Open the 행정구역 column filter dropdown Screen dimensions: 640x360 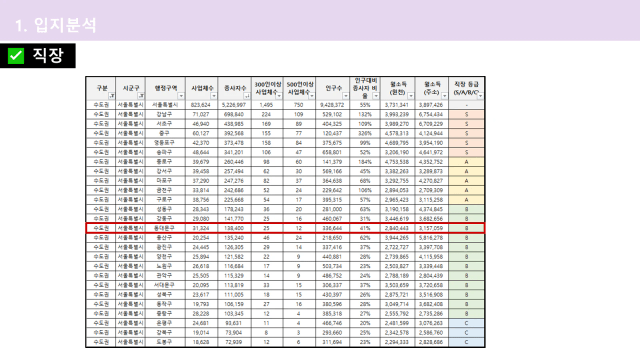pyautogui.click(x=181, y=96)
